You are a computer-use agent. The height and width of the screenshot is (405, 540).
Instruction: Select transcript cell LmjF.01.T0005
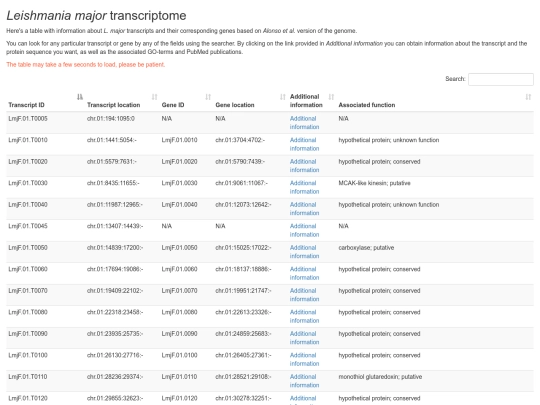[28, 119]
